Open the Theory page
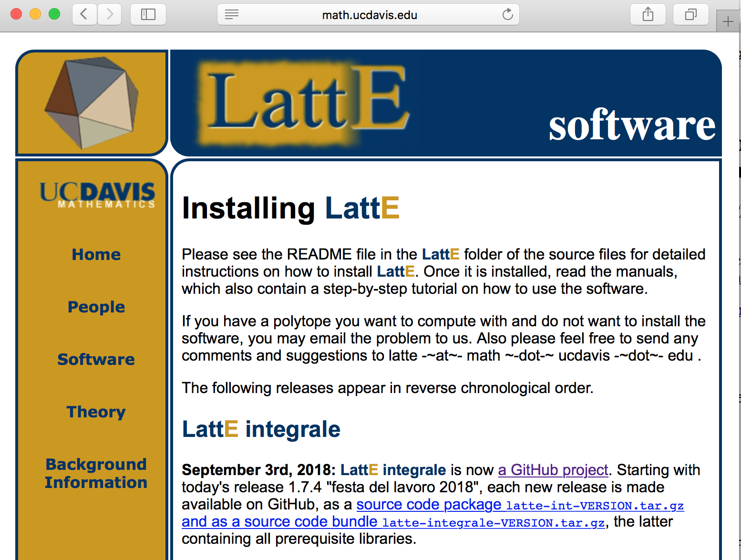This screenshot has height=560, width=741. tap(96, 412)
